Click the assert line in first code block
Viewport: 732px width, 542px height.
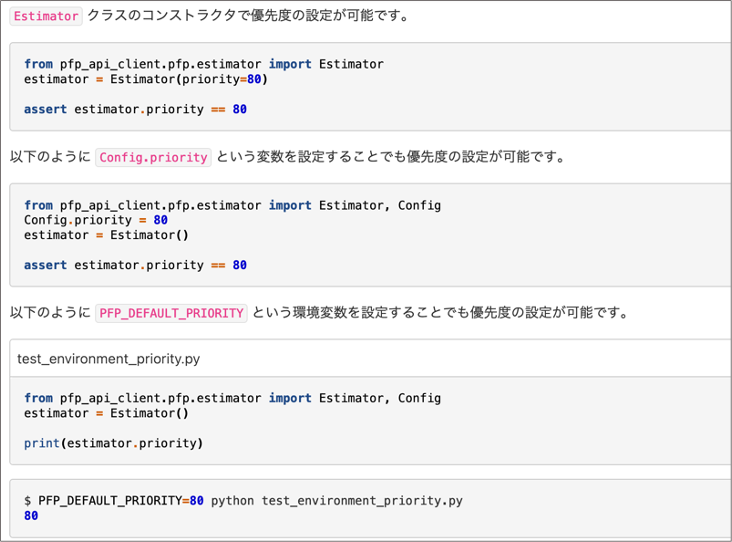click(x=135, y=109)
